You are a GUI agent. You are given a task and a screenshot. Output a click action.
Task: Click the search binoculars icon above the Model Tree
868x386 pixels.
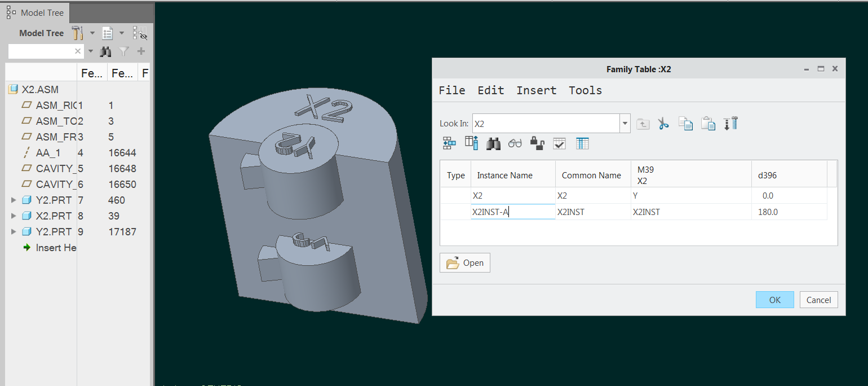[105, 51]
